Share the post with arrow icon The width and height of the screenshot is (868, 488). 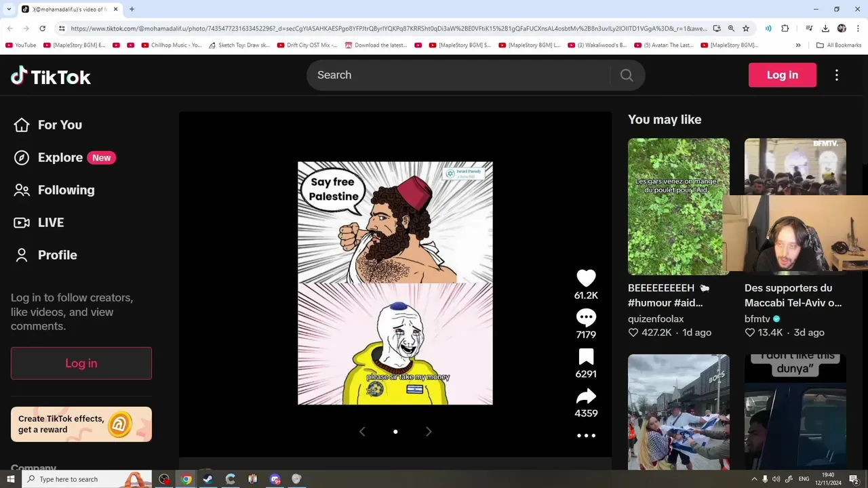point(586,396)
